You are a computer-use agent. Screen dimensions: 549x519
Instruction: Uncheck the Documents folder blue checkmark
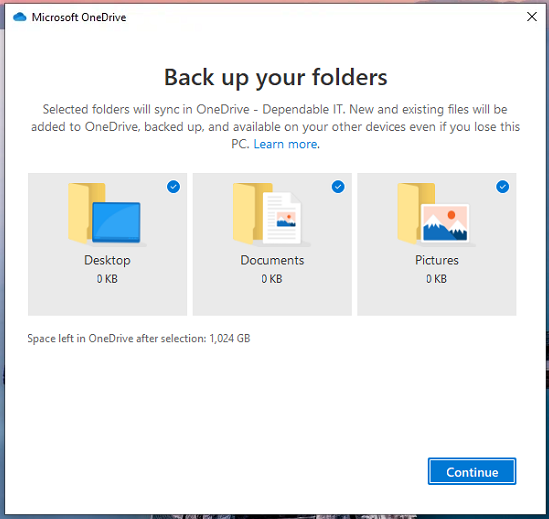(338, 187)
